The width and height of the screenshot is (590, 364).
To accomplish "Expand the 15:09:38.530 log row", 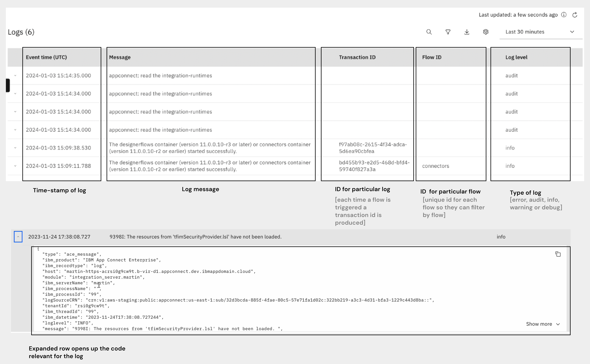I will click(x=15, y=148).
